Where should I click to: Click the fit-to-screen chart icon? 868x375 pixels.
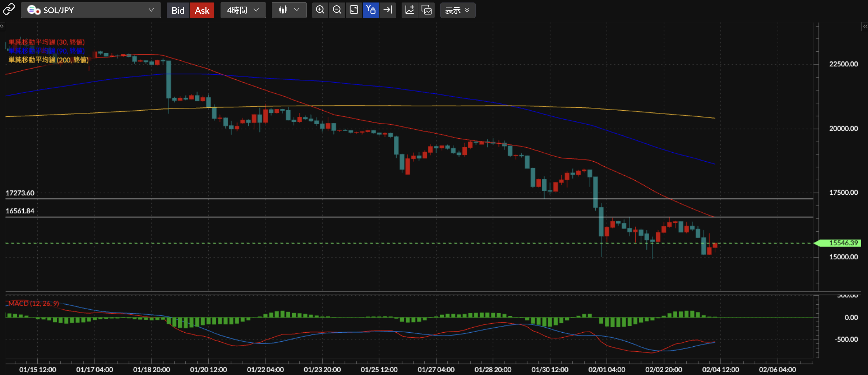pos(354,10)
